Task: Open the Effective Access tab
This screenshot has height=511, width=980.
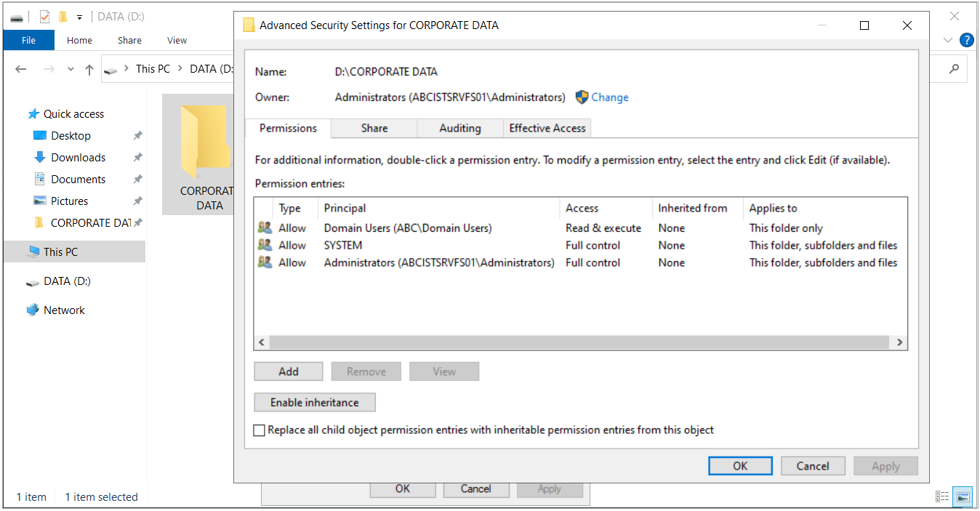Action: pos(547,129)
